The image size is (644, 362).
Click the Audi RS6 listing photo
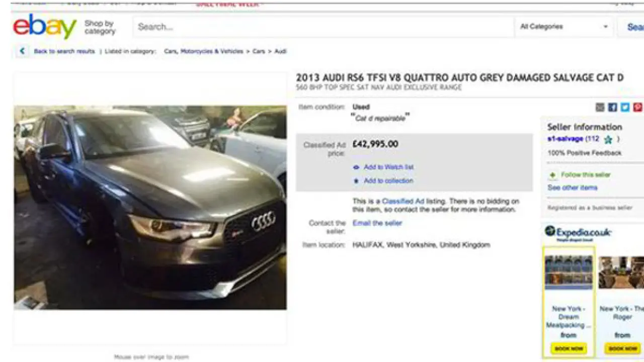[x=150, y=207]
